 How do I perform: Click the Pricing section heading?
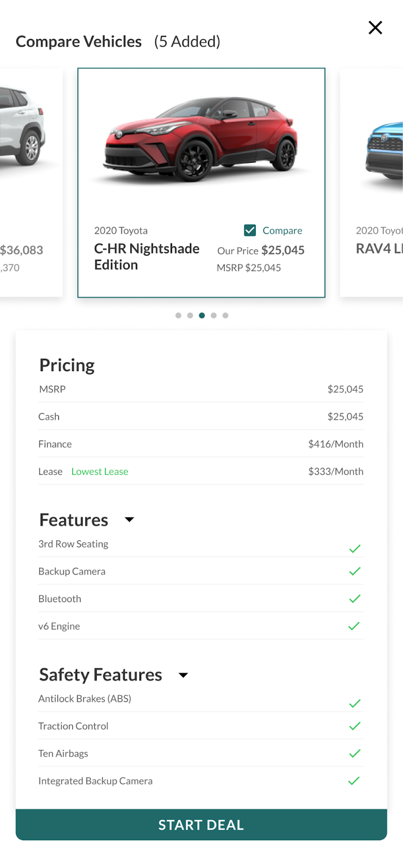(67, 365)
